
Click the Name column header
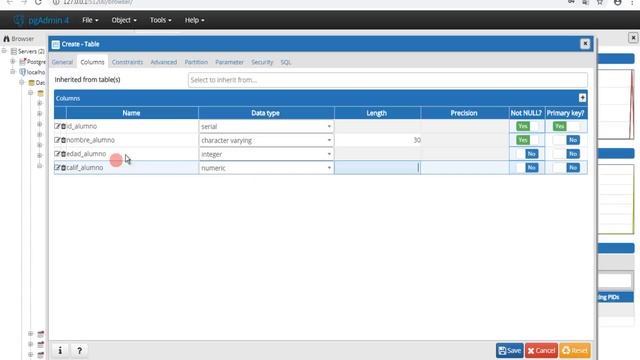132,113
